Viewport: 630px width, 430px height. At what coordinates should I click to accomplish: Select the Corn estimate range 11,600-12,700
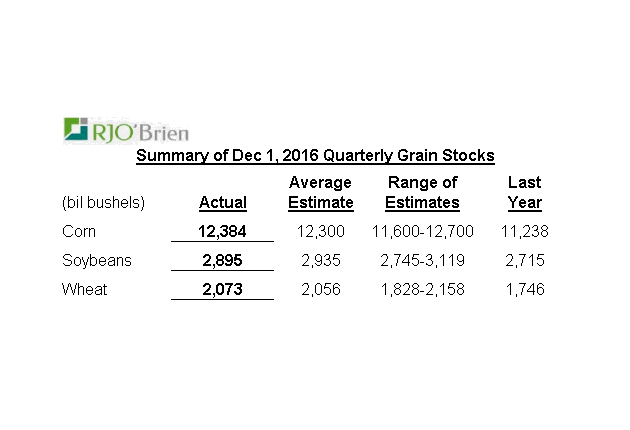pyautogui.click(x=422, y=232)
